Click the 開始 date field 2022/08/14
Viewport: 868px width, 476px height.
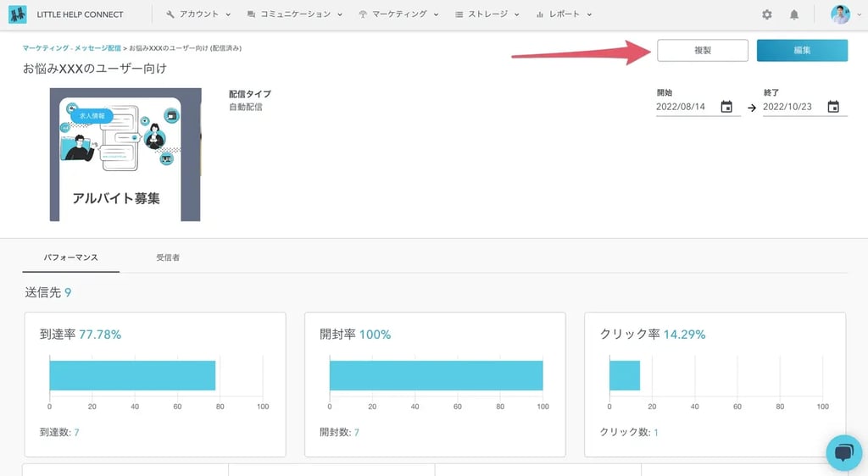click(685, 108)
